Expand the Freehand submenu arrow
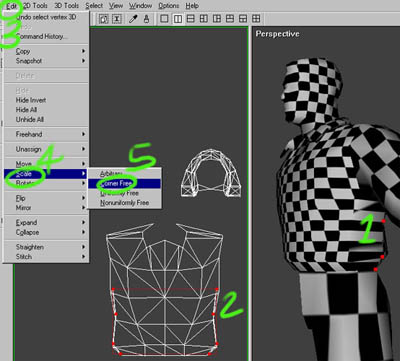 [83, 134]
